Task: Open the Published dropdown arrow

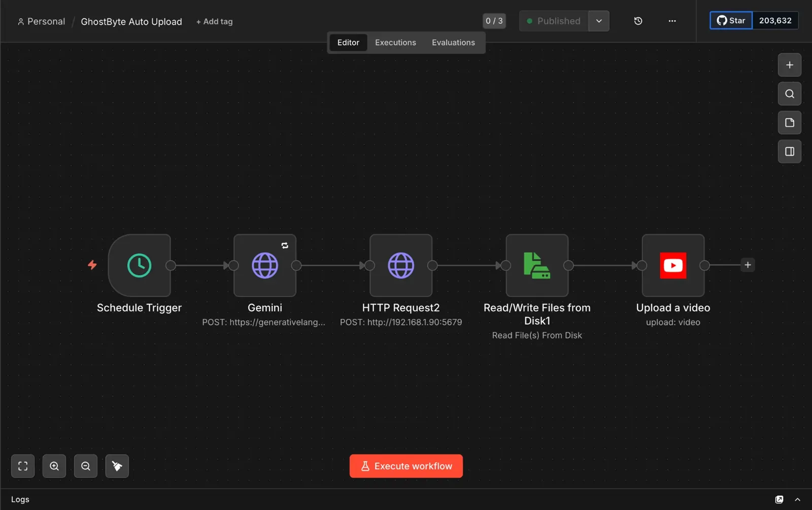Action: [x=599, y=21]
